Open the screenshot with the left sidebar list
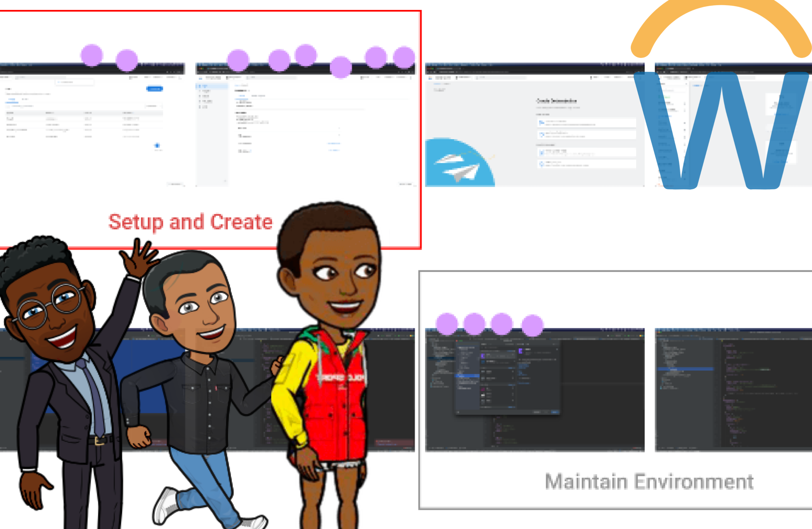 (305, 125)
